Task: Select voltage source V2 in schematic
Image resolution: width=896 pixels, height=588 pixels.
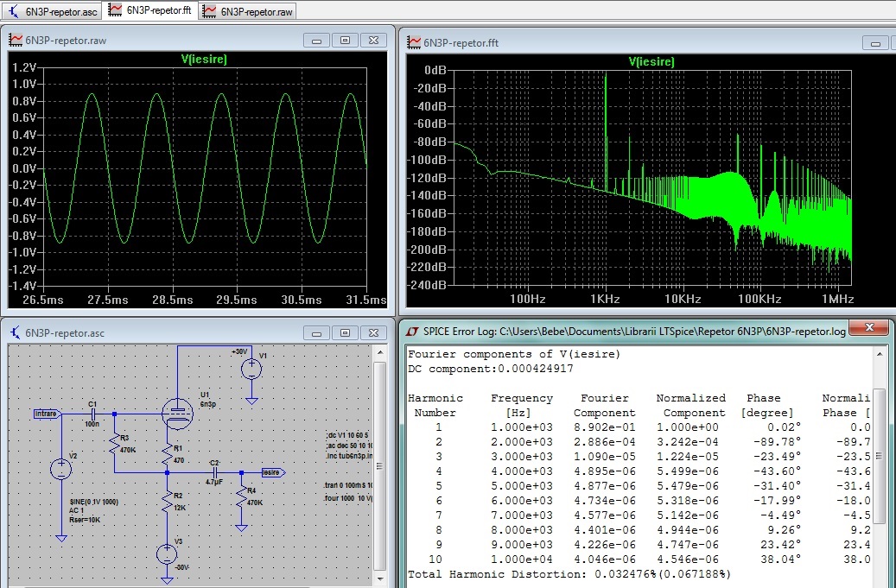Action: click(x=61, y=469)
